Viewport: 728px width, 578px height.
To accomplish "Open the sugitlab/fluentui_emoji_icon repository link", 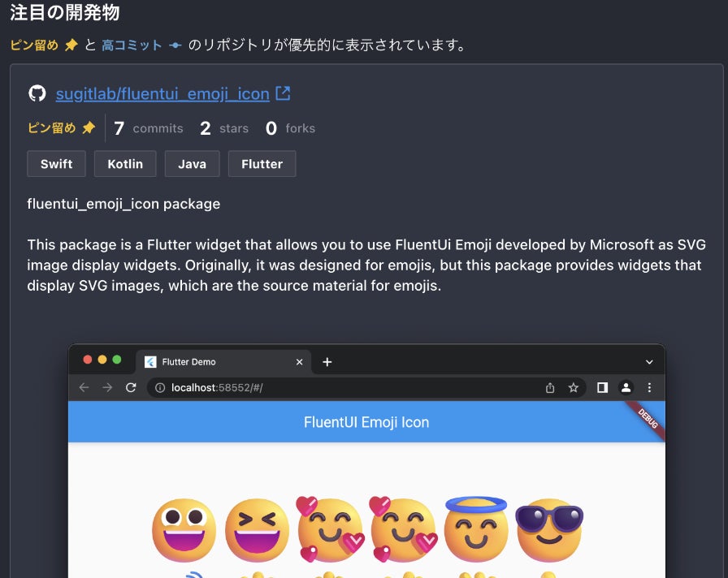I will pos(162,93).
